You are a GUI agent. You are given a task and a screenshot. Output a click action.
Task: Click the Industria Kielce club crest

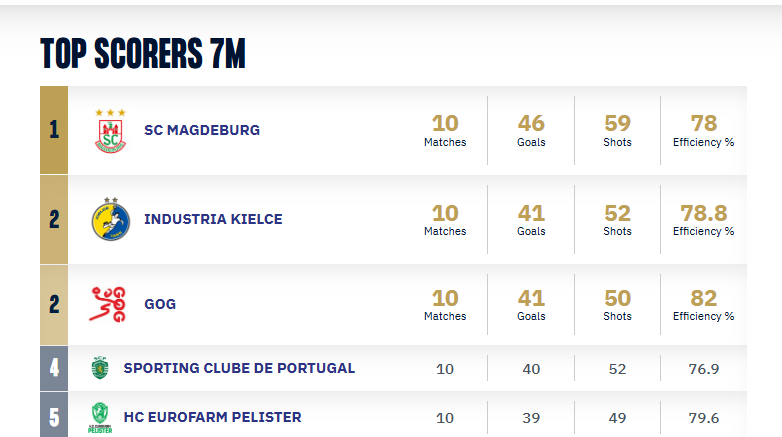110,219
